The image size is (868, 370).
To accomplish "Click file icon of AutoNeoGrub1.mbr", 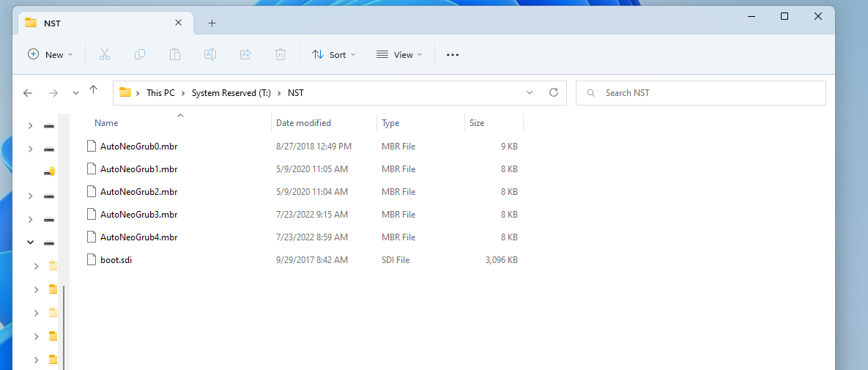I will coord(92,169).
